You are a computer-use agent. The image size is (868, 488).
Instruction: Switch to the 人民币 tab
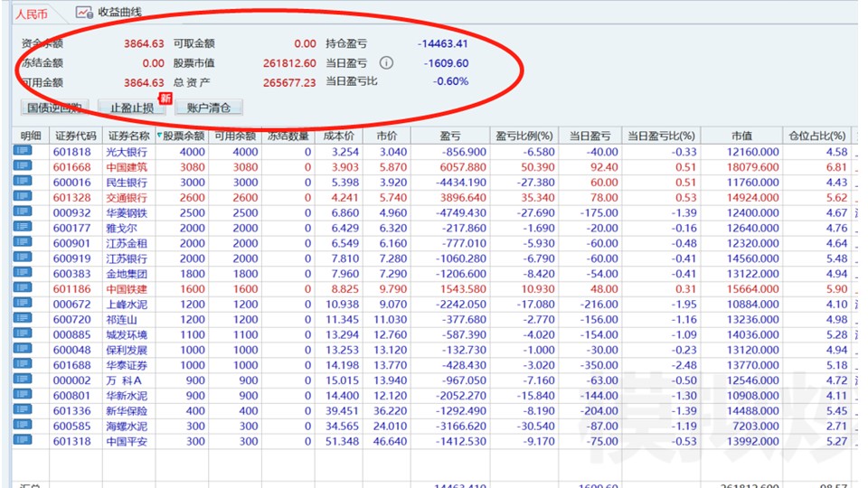click(32, 14)
